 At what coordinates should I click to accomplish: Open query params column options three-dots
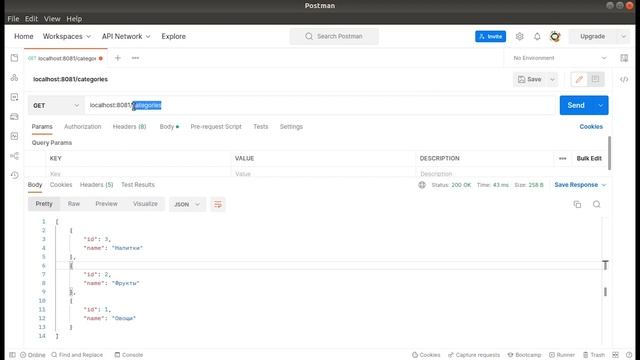pyautogui.click(x=562, y=158)
